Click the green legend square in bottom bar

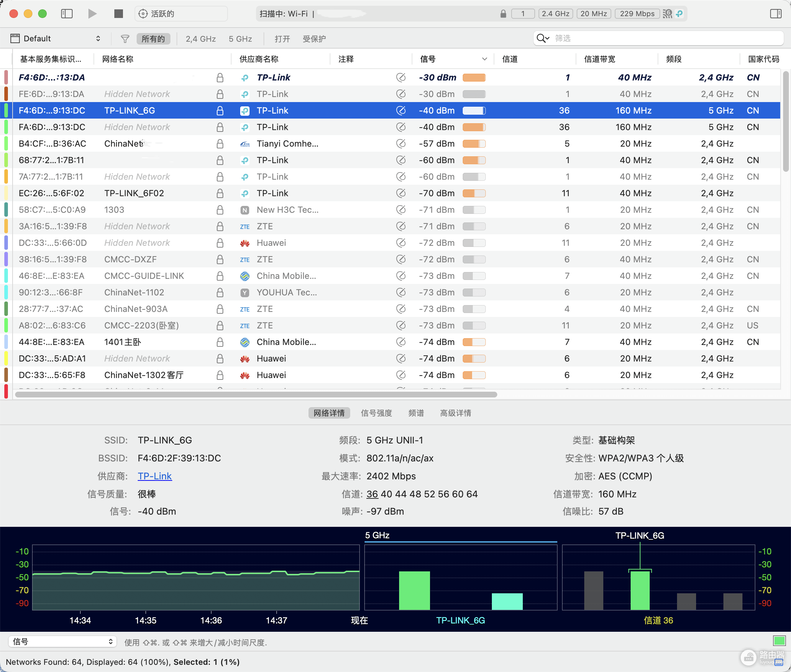pos(779,641)
